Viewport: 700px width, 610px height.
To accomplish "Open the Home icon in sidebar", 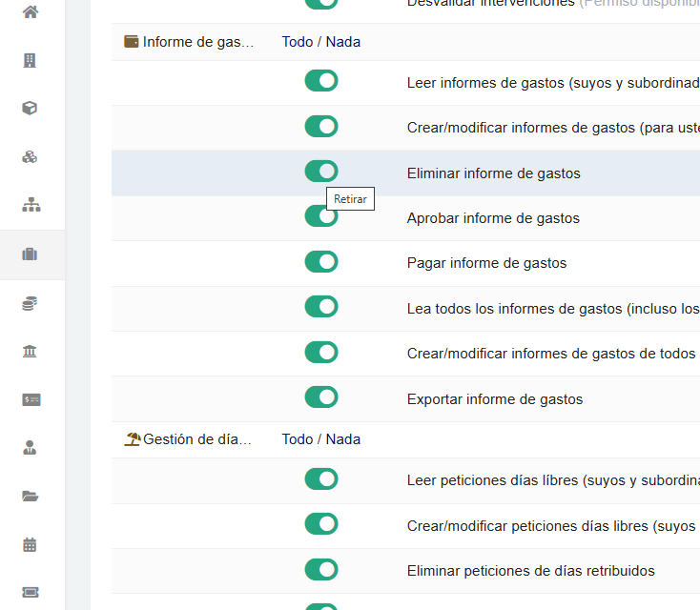I will (31, 12).
